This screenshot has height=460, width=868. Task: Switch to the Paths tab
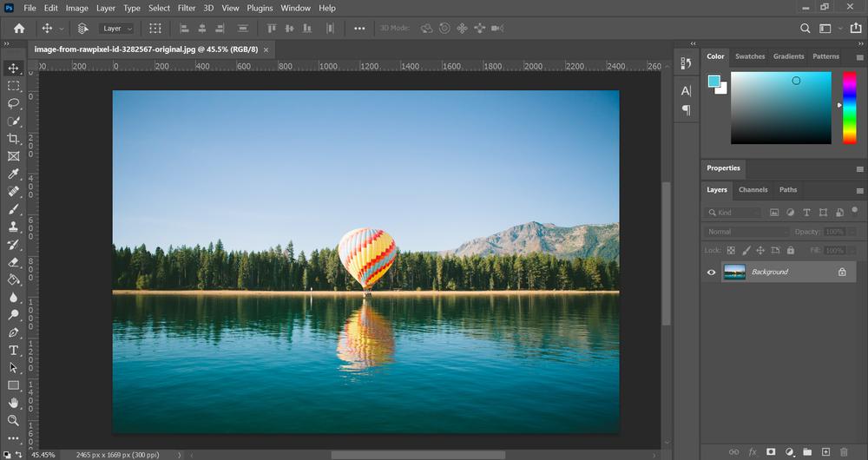(788, 190)
